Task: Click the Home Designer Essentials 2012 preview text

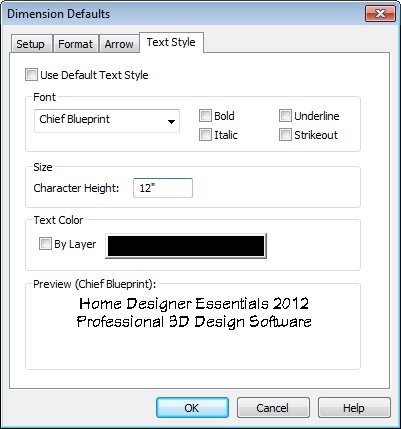Action: point(194,304)
